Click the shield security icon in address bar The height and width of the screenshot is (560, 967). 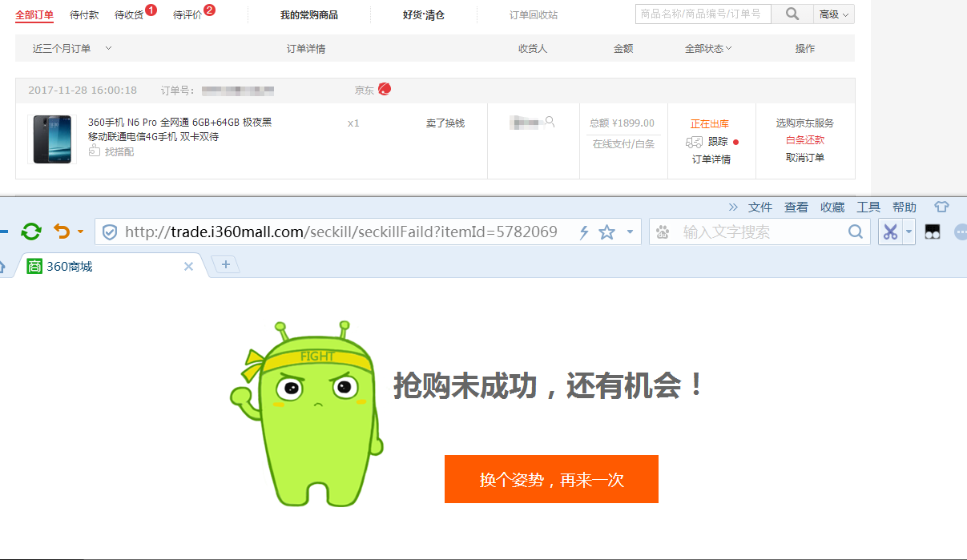point(111,232)
